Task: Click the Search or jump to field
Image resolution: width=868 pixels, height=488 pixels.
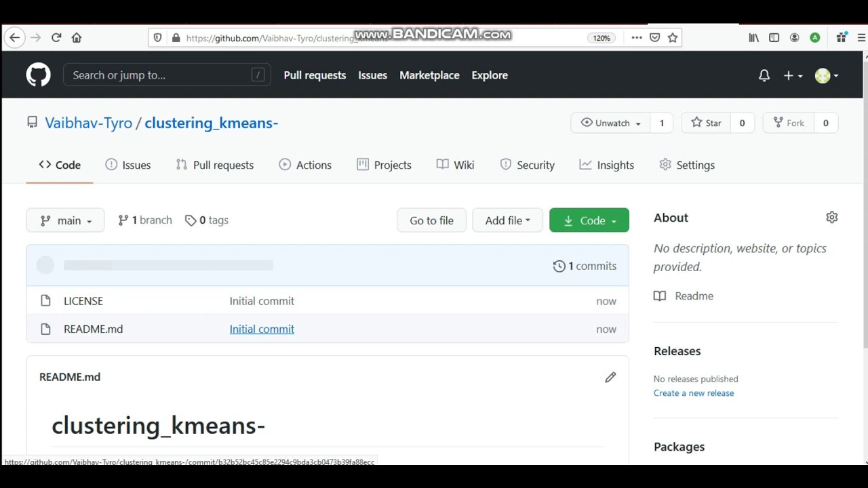Action: pyautogui.click(x=167, y=75)
